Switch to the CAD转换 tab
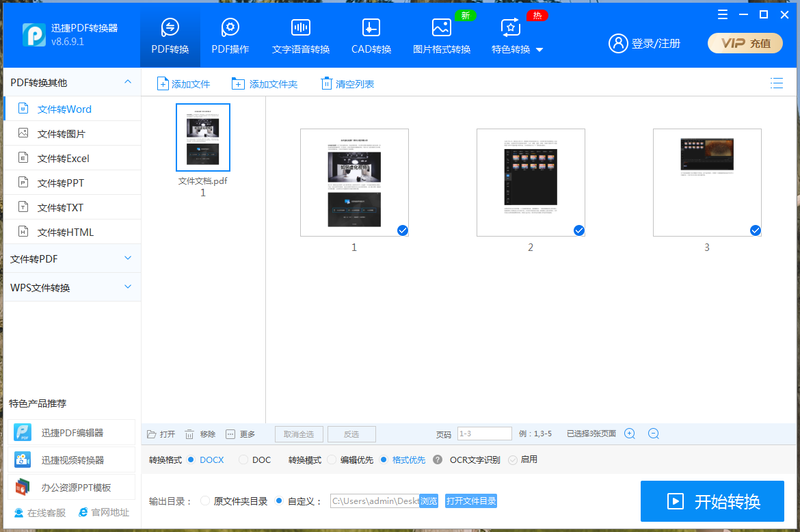Screen dimensions: 800x532 tap(371, 36)
